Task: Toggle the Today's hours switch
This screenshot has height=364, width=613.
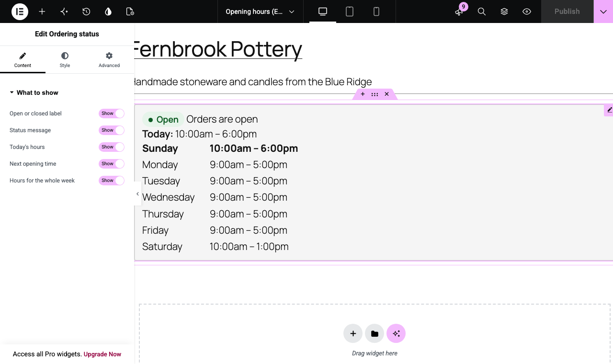Action: (112, 147)
